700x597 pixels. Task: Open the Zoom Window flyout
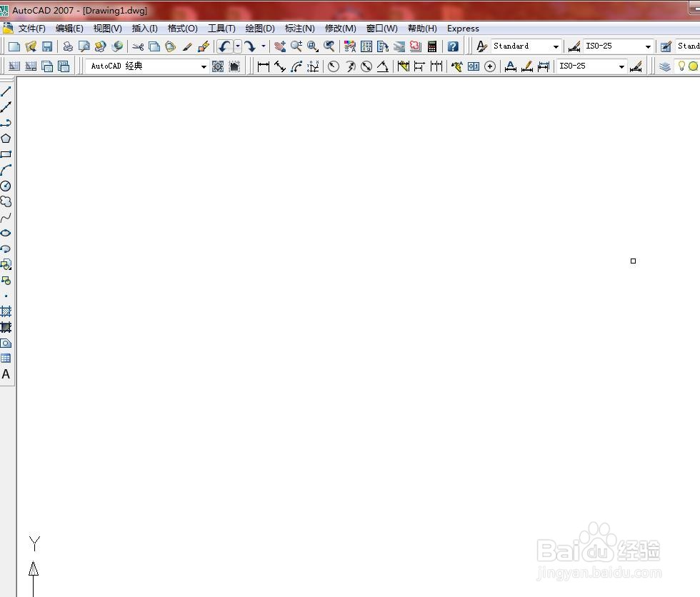[313, 46]
